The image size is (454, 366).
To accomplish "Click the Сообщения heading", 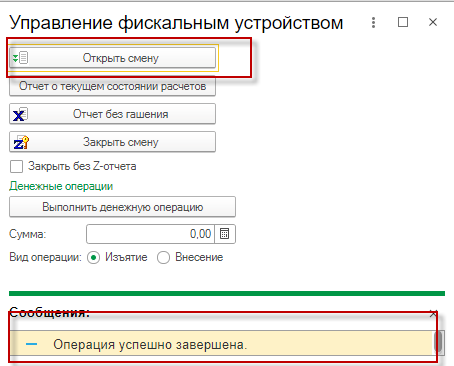I will tap(50, 312).
